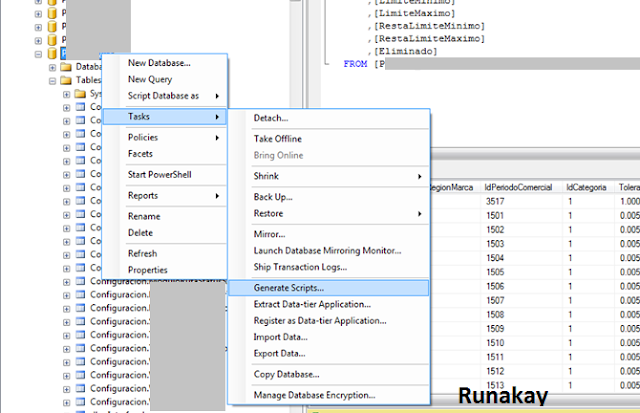Screen dimensions: 640x413
Task: Select cell value 1509
Action: click(495, 329)
